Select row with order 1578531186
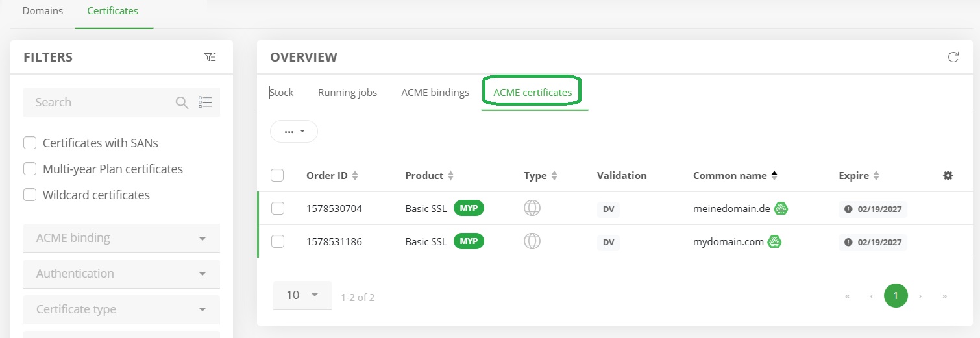Viewport: 980px width, 338px height. (278, 241)
